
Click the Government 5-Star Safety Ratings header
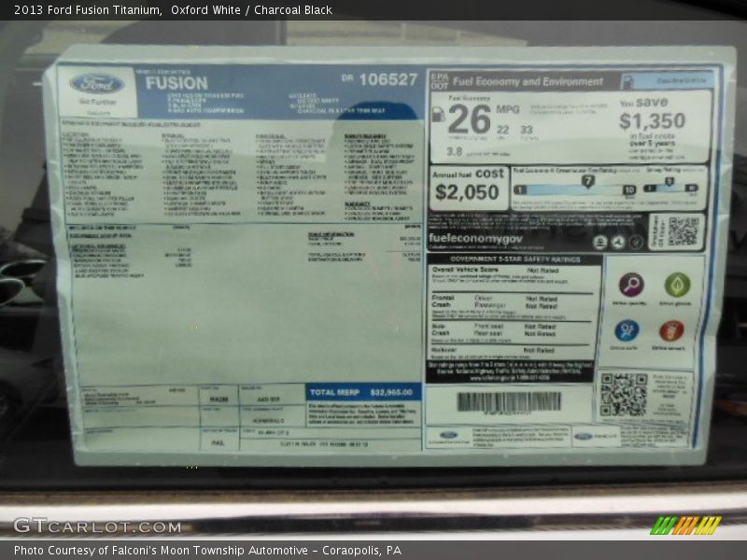[514, 259]
